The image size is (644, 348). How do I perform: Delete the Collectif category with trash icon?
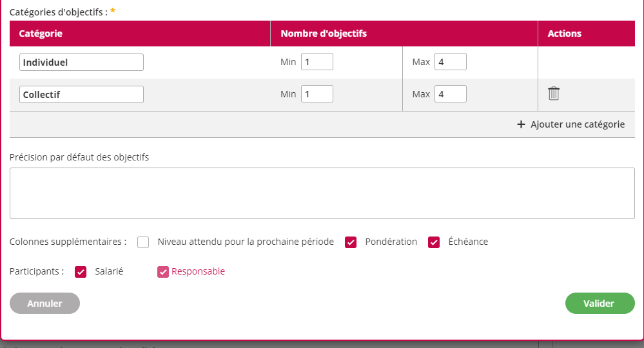554,94
